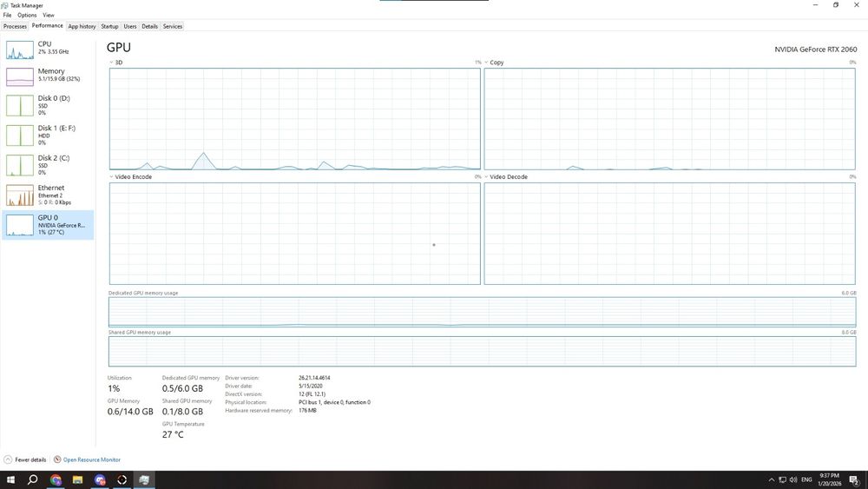Image resolution: width=868 pixels, height=489 pixels.
Task: Open Discord from the taskbar
Action: point(100,479)
